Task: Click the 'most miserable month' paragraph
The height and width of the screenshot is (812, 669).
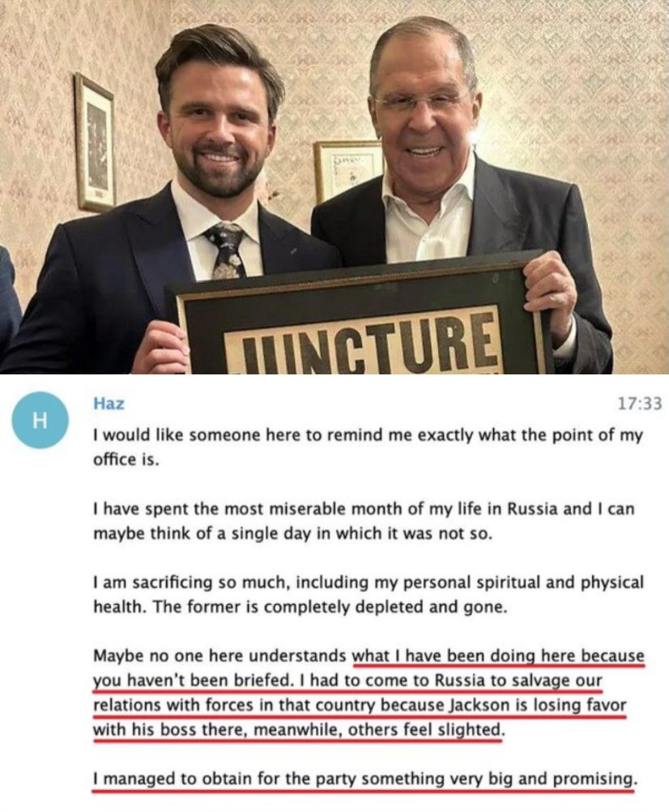Action: pyautogui.click(x=363, y=521)
